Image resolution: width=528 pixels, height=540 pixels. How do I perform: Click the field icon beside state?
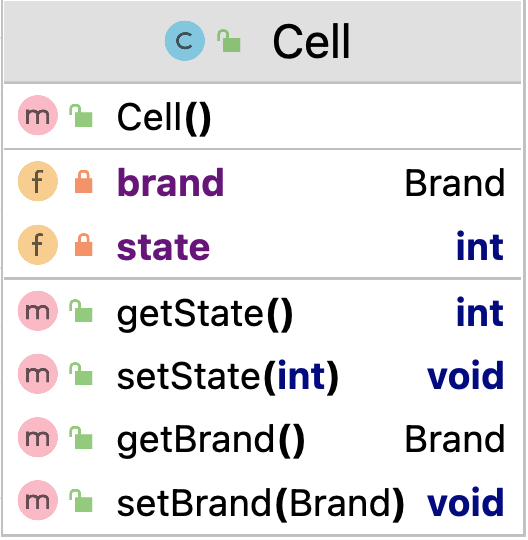[x=38, y=245]
